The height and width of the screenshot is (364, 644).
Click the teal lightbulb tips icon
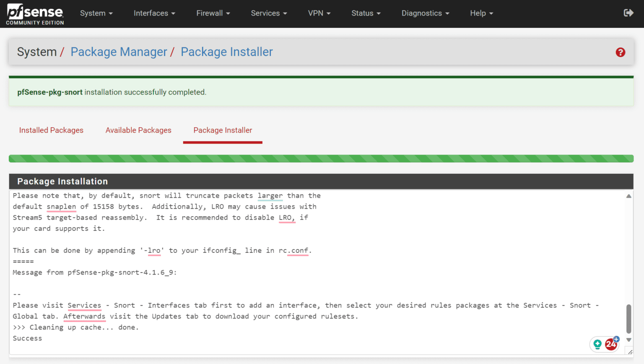point(597,344)
